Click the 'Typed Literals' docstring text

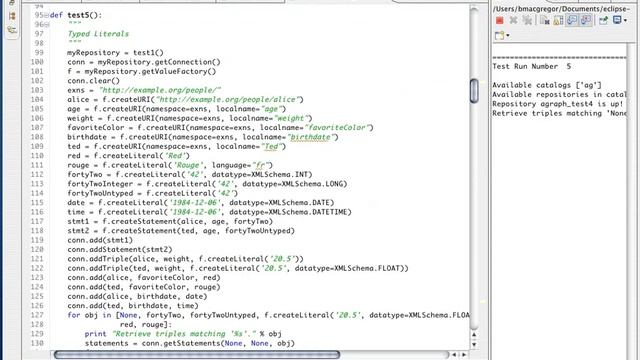pyautogui.click(x=98, y=34)
